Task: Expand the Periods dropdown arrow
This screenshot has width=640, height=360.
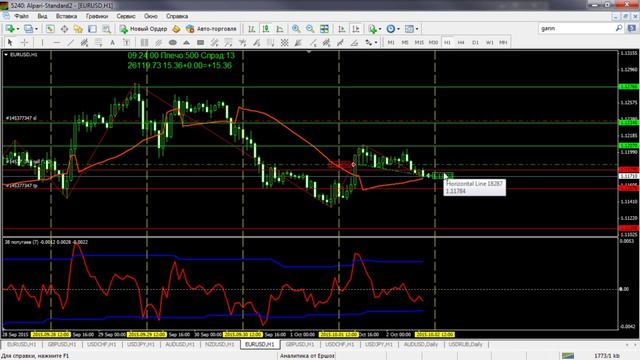Action: [398, 29]
